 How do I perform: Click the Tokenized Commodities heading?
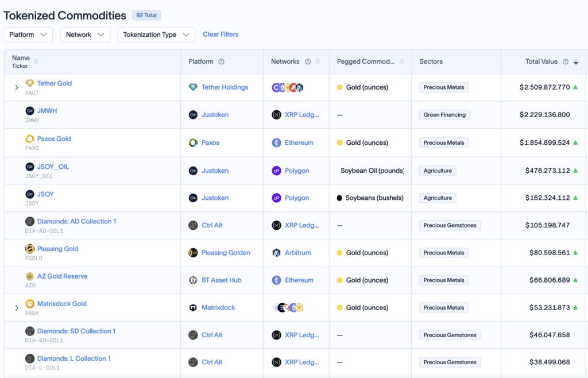click(65, 16)
